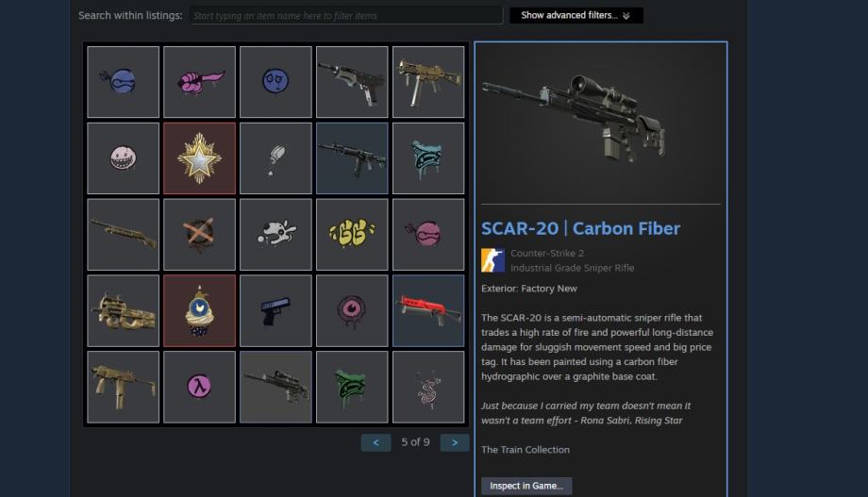The height and width of the screenshot is (497, 868).
Task: Click the Counter-Strike 2 game icon
Action: [492, 260]
